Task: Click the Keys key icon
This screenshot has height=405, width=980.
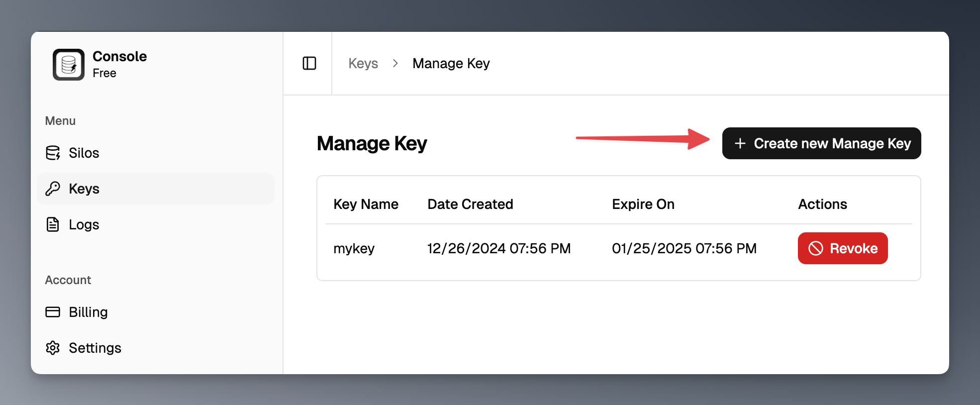Action: (53, 189)
